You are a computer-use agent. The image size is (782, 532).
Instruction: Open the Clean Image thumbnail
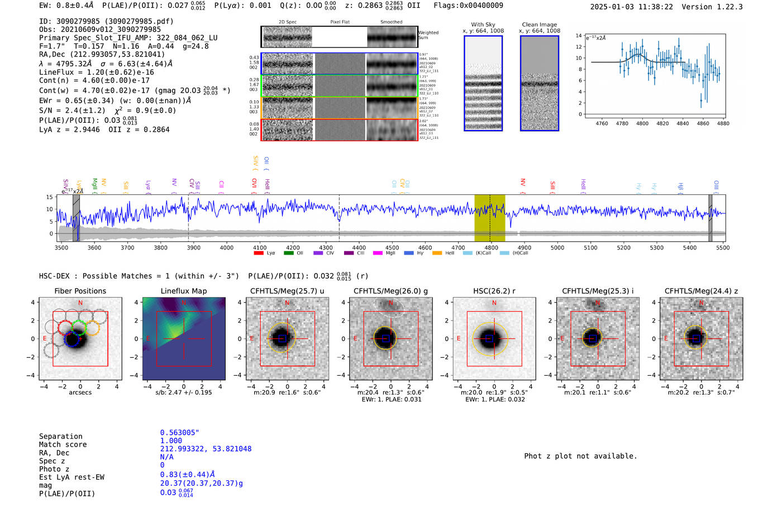click(x=540, y=83)
